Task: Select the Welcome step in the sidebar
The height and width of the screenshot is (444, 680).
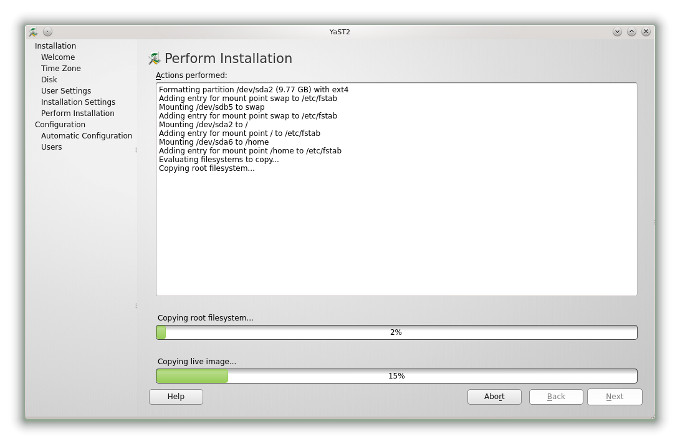Action: click(x=58, y=57)
